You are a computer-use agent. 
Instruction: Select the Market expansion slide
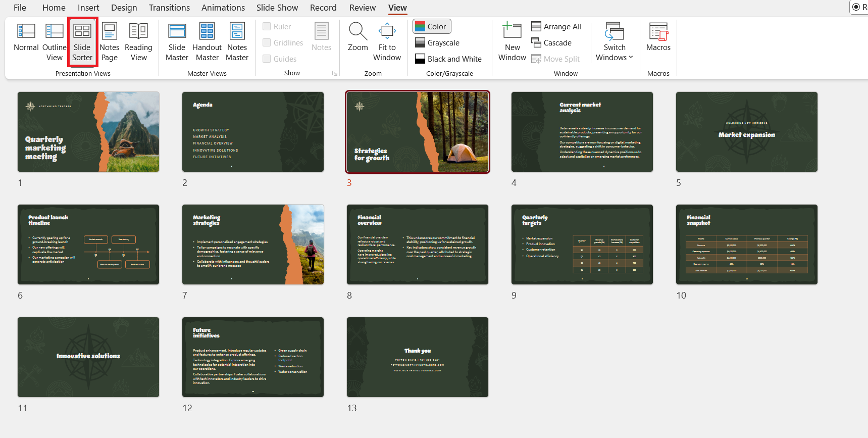pyautogui.click(x=747, y=132)
